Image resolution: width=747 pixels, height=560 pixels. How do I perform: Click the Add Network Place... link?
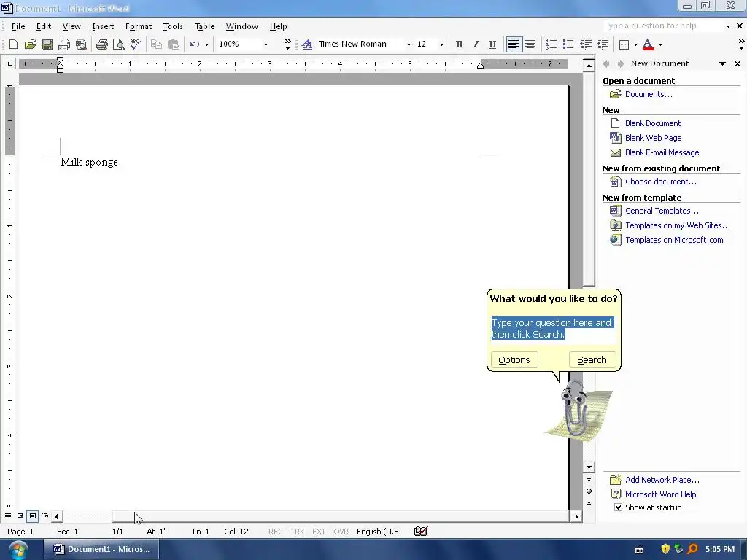[x=662, y=480]
